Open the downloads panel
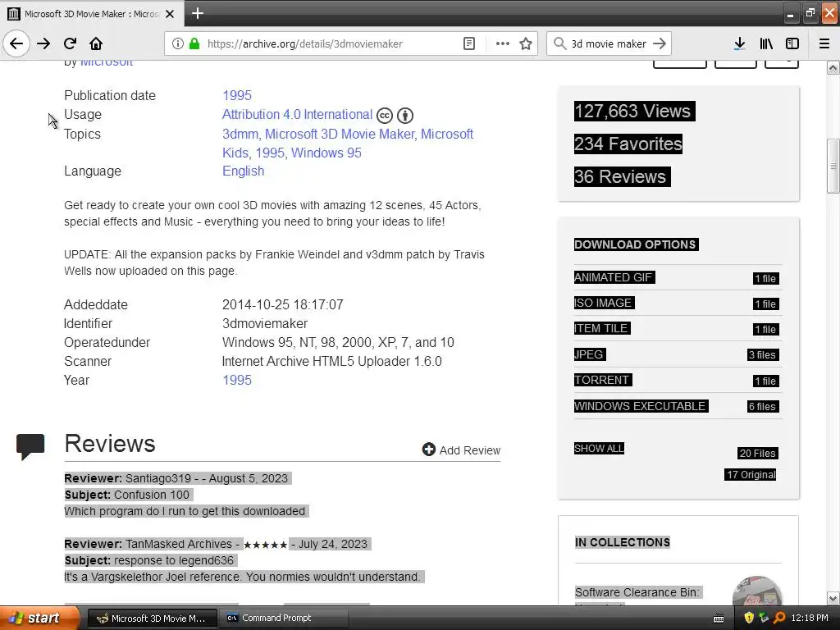 click(x=739, y=43)
